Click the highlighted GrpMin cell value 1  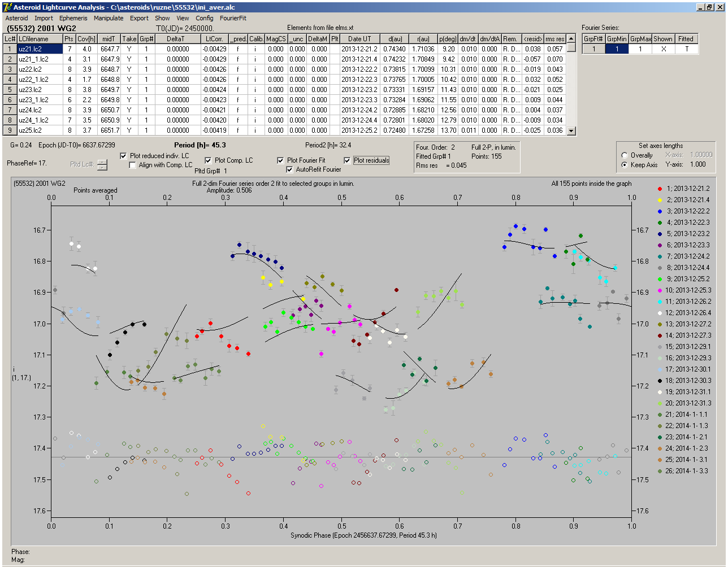617,49
